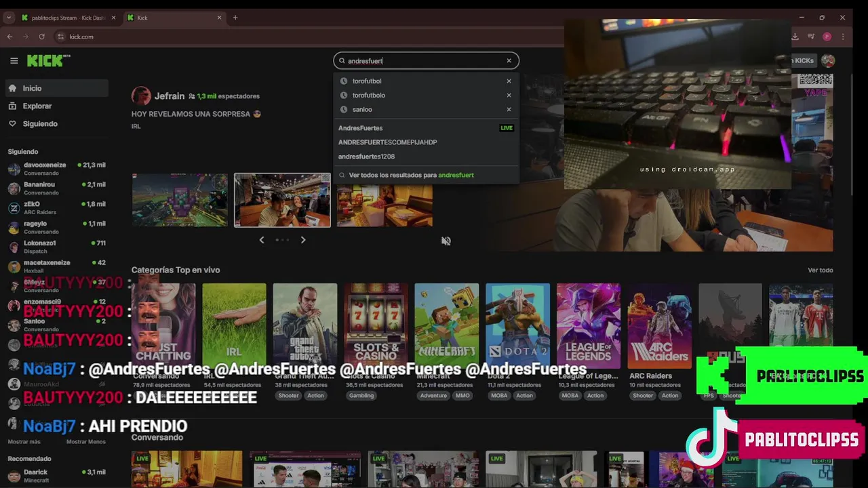Reload the browser page
Viewport: 868px width, 488px height.
pyautogui.click(x=42, y=37)
